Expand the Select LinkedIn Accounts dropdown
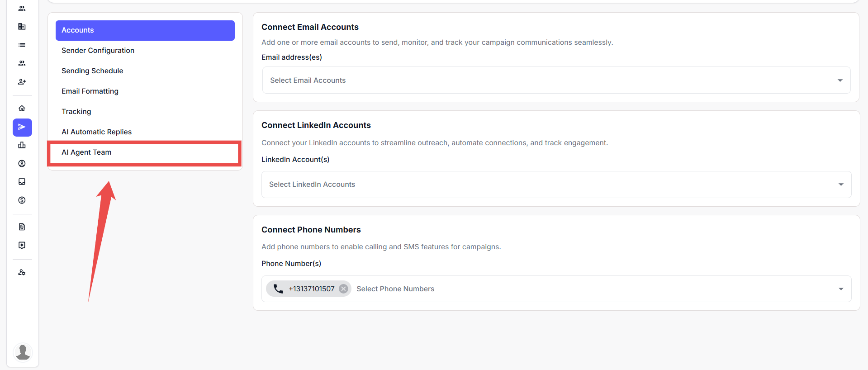This screenshot has height=370, width=868. click(840, 185)
